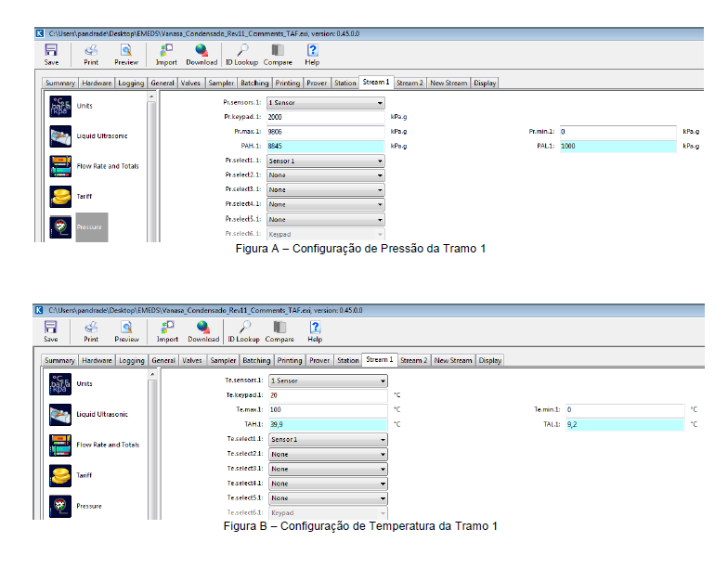Select Pressure gauge icon in Figura A sidebar
The image size is (728, 581).
point(61,226)
